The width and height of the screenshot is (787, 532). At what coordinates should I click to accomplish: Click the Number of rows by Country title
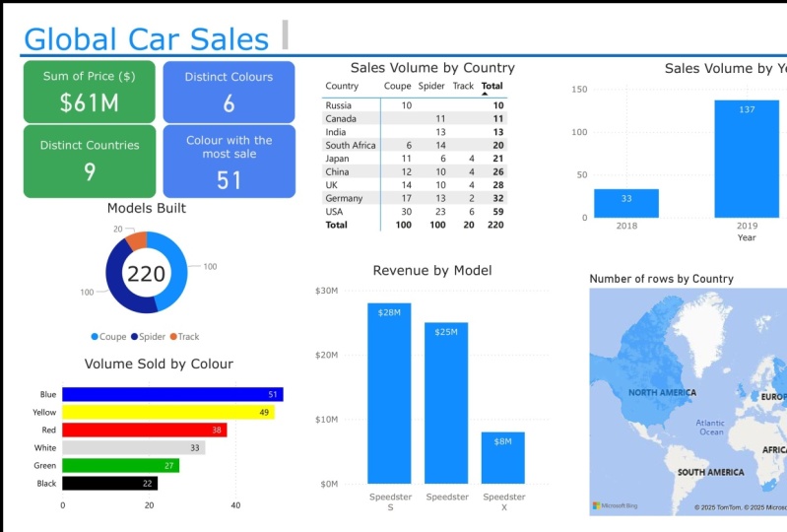662,279
